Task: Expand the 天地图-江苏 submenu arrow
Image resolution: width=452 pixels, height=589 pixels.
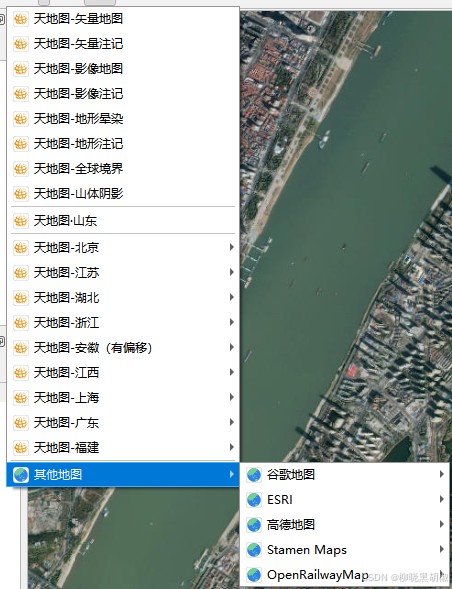Action: (x=232, y=272)
